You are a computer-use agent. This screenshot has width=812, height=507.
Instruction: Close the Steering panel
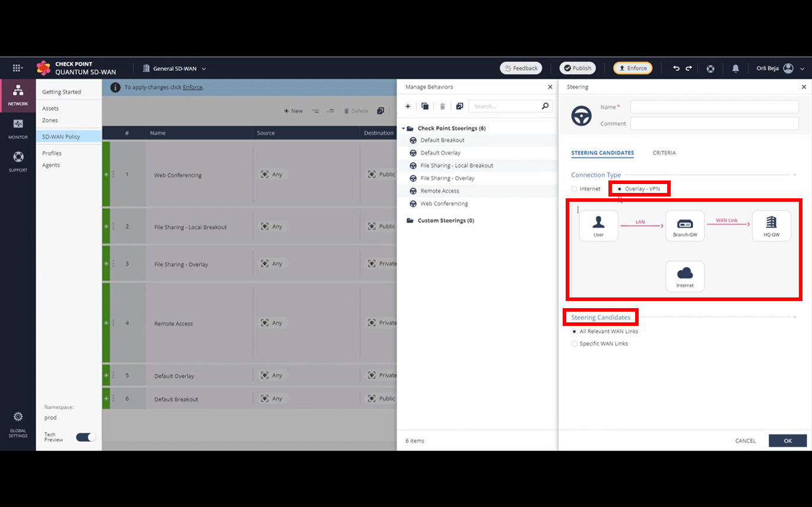click(804, 87)
